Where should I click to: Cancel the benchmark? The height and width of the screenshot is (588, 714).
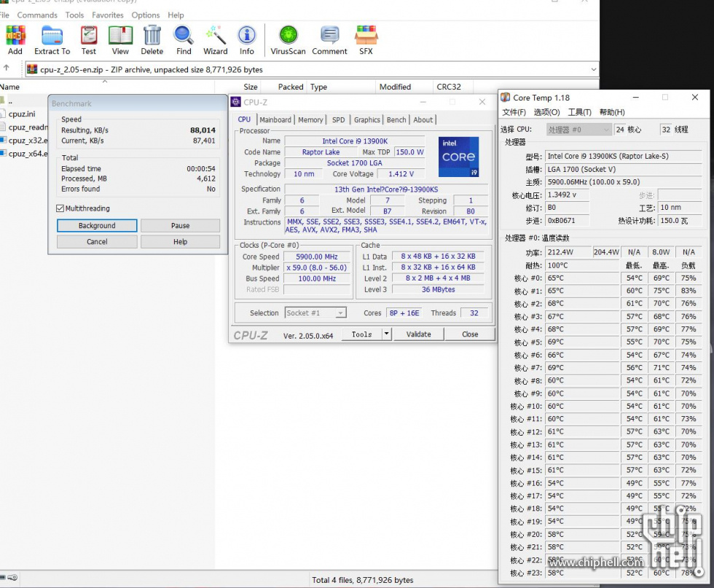[x=97, y=241]
